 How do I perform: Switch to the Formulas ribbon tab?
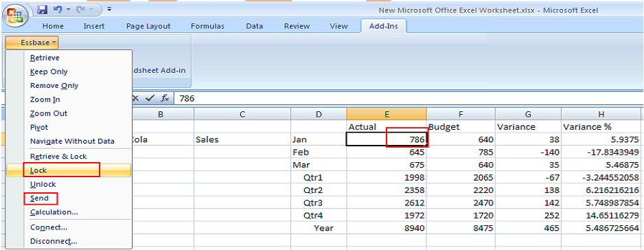pyautogui.click(x=207, y=26)
